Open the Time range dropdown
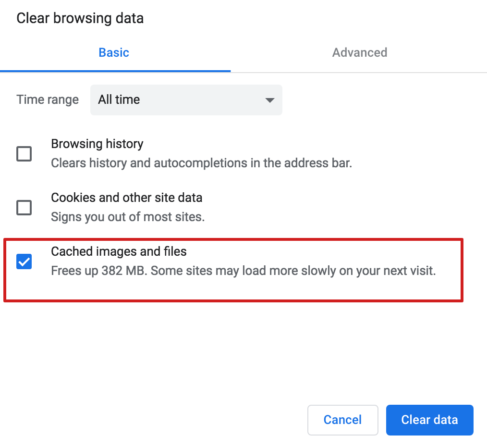This screenshot has width=487, height=448. coord(186,100)
